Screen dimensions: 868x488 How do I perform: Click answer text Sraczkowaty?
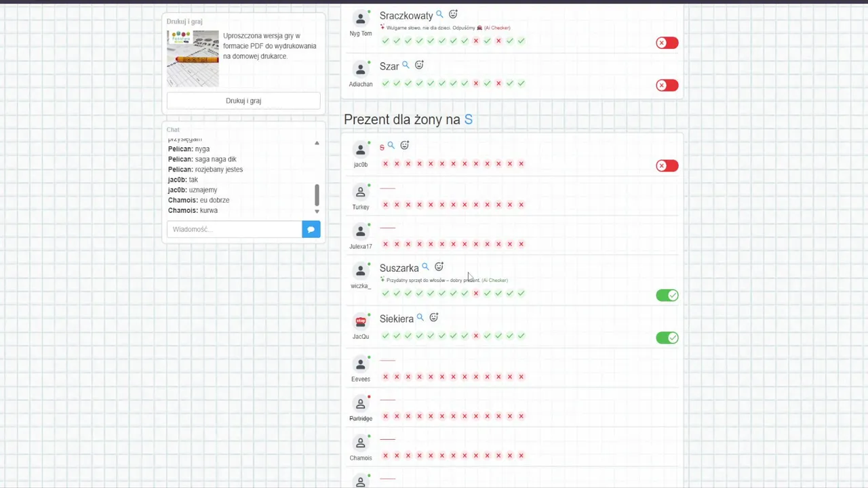tap(406, 16)
